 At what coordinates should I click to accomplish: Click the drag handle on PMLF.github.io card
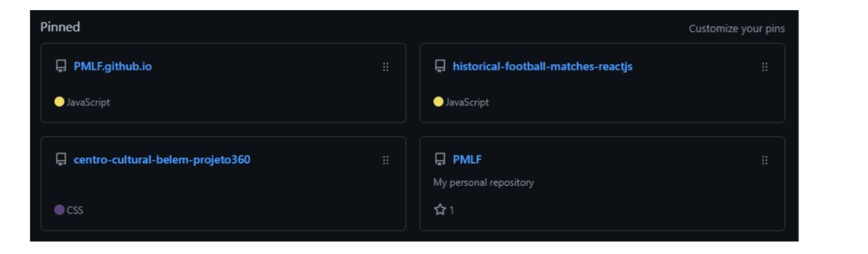(x=385, y=67)
